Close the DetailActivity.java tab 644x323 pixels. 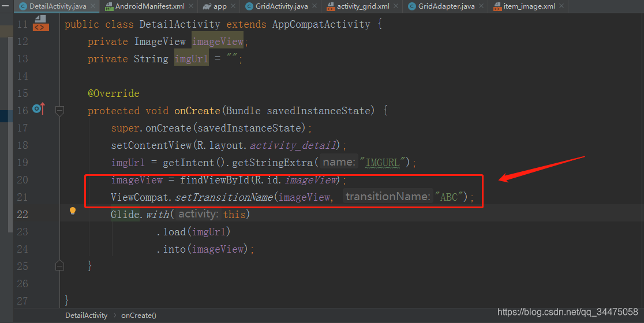tap(93, 6)
